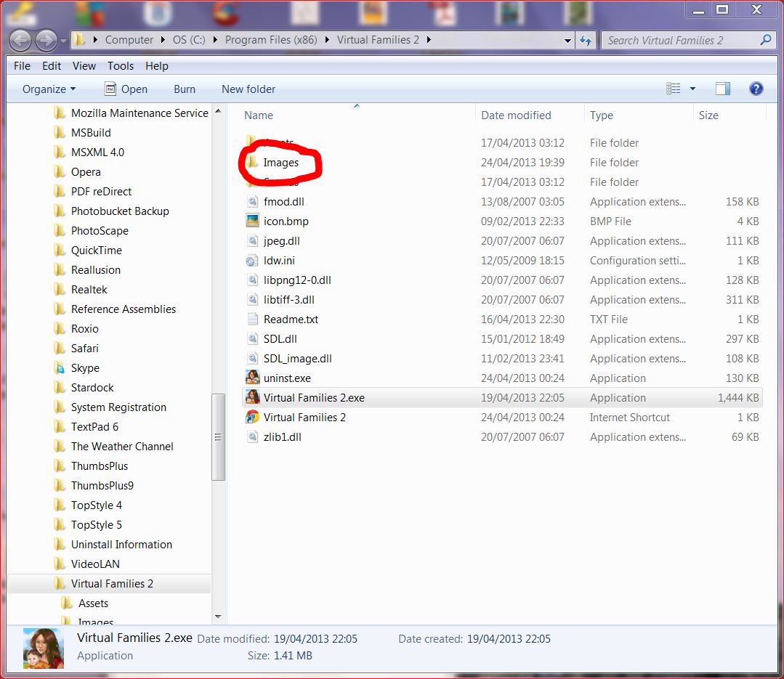Open the Edit menu
The width and height of the screenshot is (784, 679).
52,66
